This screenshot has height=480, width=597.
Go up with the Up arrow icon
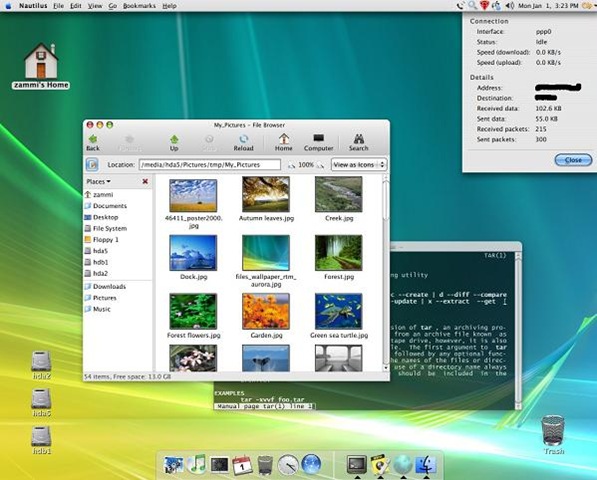click(x=174, y=143)
